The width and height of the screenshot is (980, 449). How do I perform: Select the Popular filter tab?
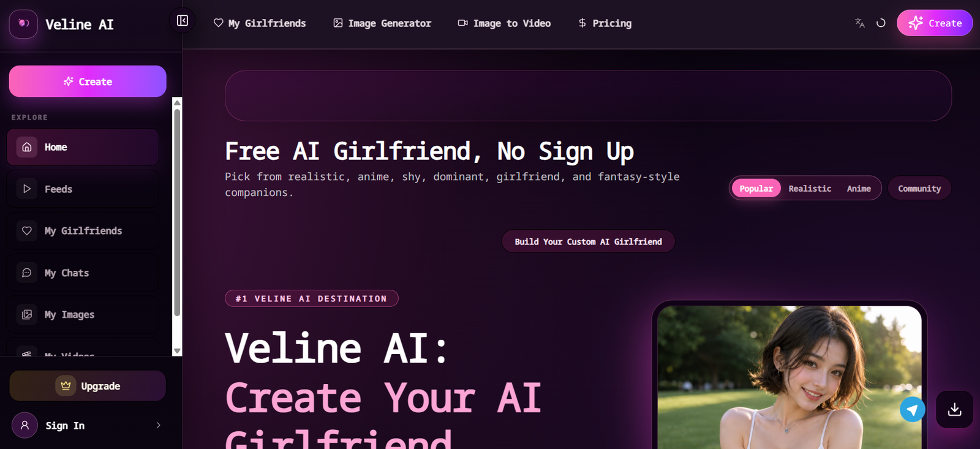click(756, 188)
